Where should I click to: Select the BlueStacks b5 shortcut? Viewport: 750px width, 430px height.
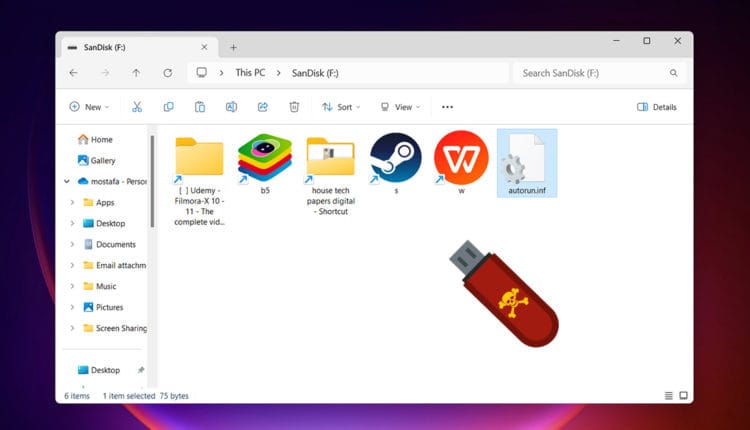click(x=265, y=164)
